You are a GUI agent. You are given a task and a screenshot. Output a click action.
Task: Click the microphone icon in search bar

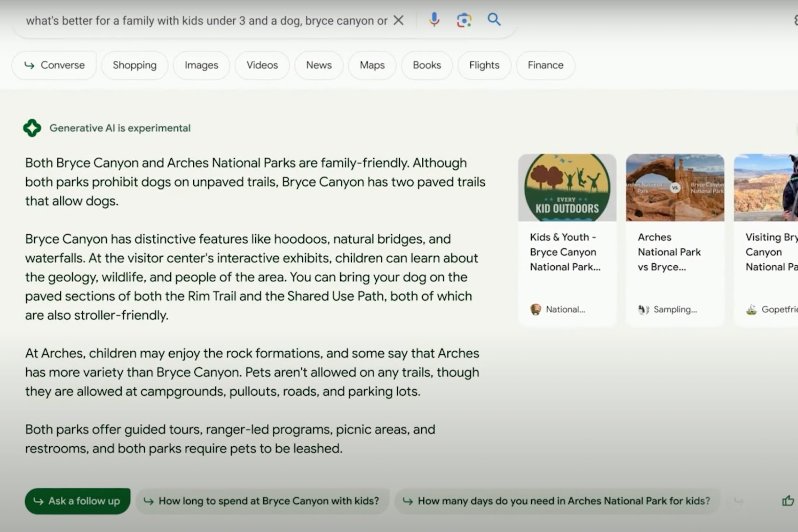click(x=434, y=19)
